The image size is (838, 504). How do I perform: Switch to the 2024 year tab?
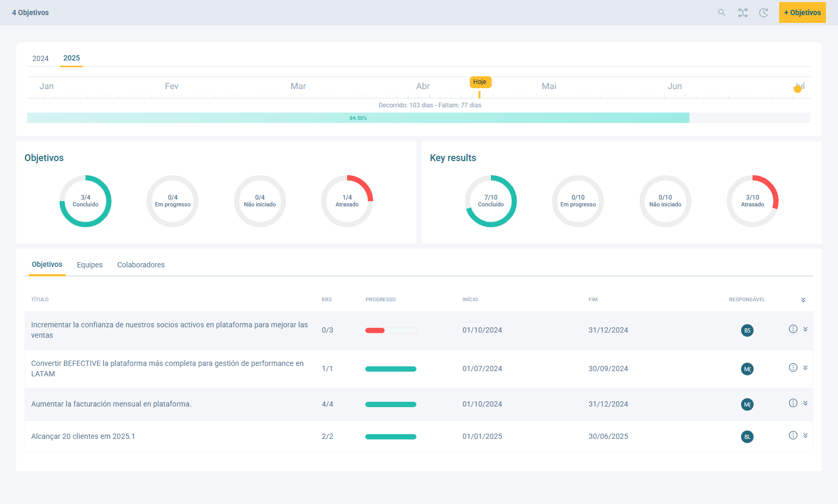[x=40, y=58]
